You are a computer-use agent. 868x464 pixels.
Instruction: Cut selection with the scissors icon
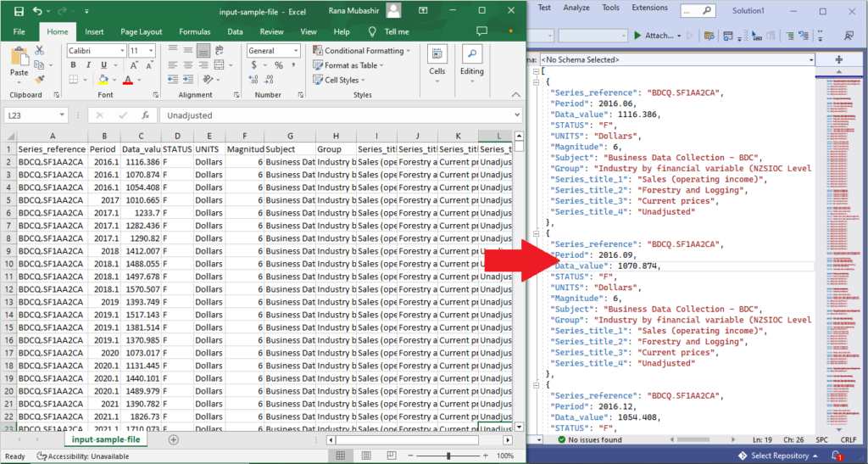[39, 50]
